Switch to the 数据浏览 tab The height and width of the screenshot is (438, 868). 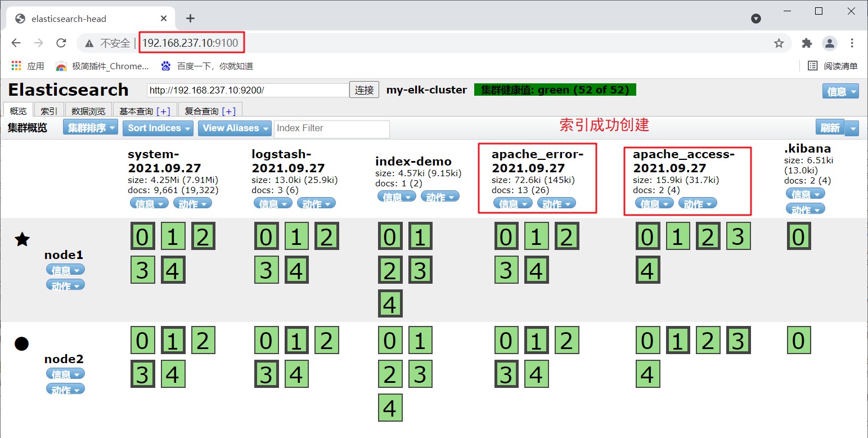[x=88, y=111]
